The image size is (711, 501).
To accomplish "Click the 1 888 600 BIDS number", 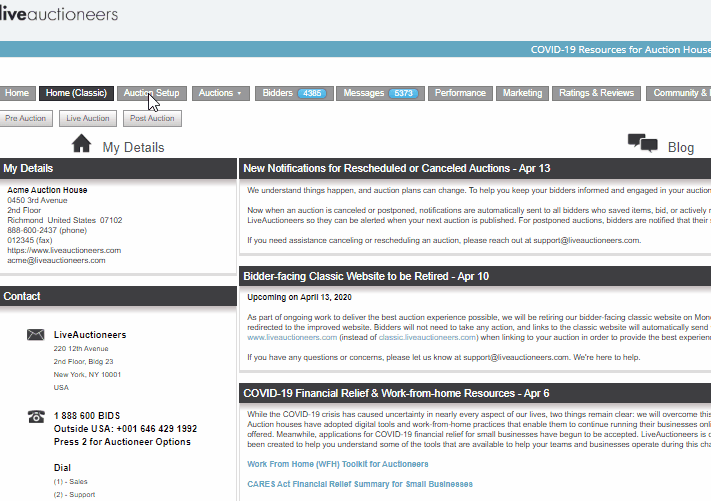I will (x=87, y=416).
